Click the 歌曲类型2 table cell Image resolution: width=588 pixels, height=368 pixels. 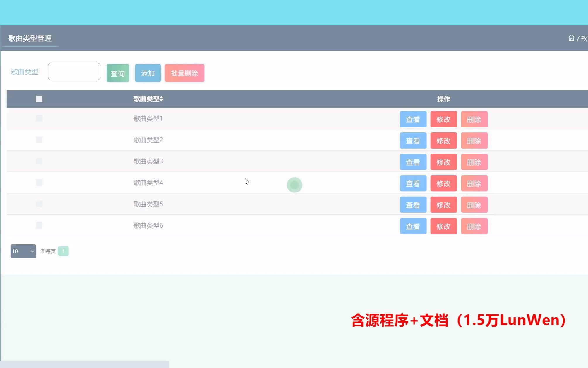click(x=148, y=140)
